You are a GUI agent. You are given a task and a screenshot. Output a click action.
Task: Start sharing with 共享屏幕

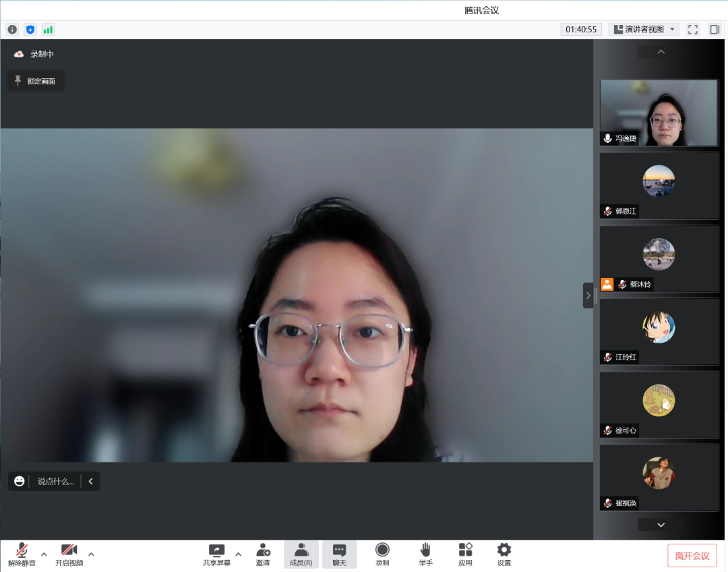(x=216, y=555)
